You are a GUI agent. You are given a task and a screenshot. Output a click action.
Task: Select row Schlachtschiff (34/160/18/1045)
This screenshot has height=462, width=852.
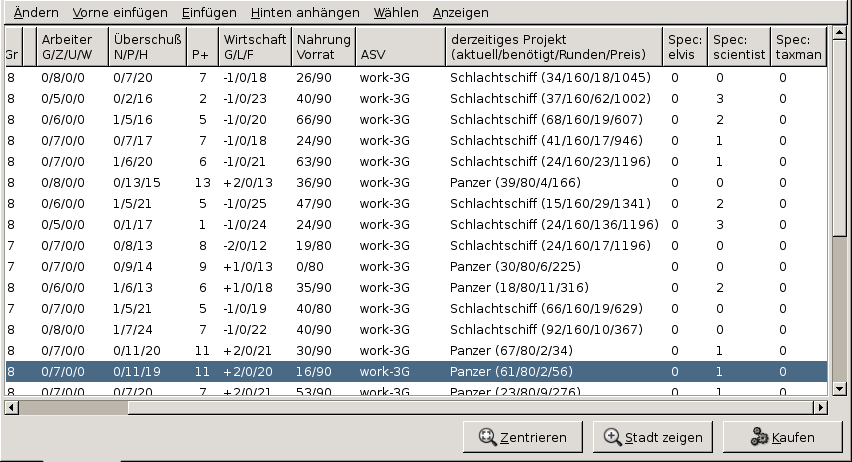(416, 78)
